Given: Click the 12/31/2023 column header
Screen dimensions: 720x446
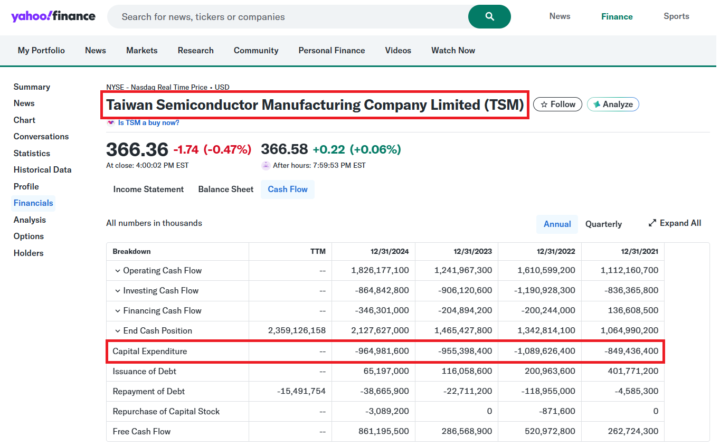Looking at the screenshot, I should point(472,252).
